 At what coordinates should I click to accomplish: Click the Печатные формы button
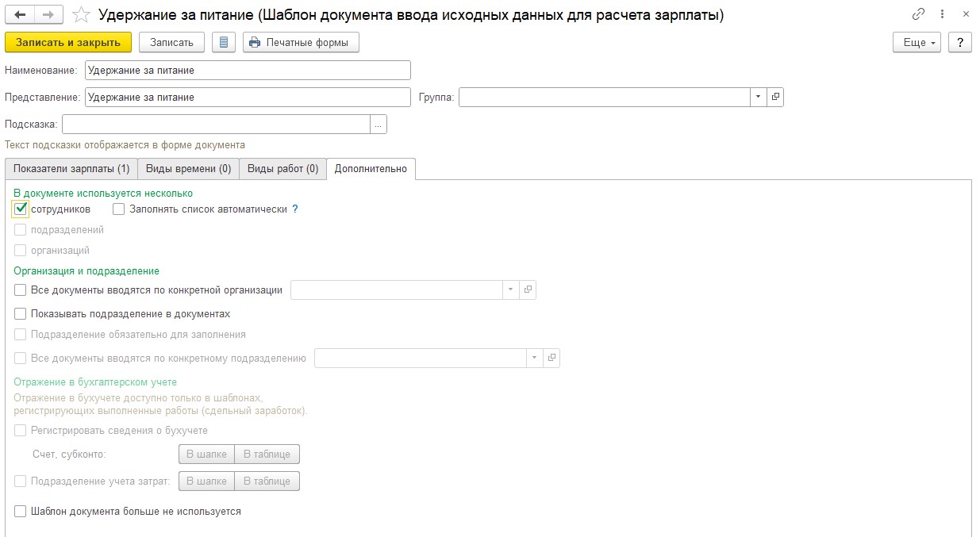click(301, 42)
